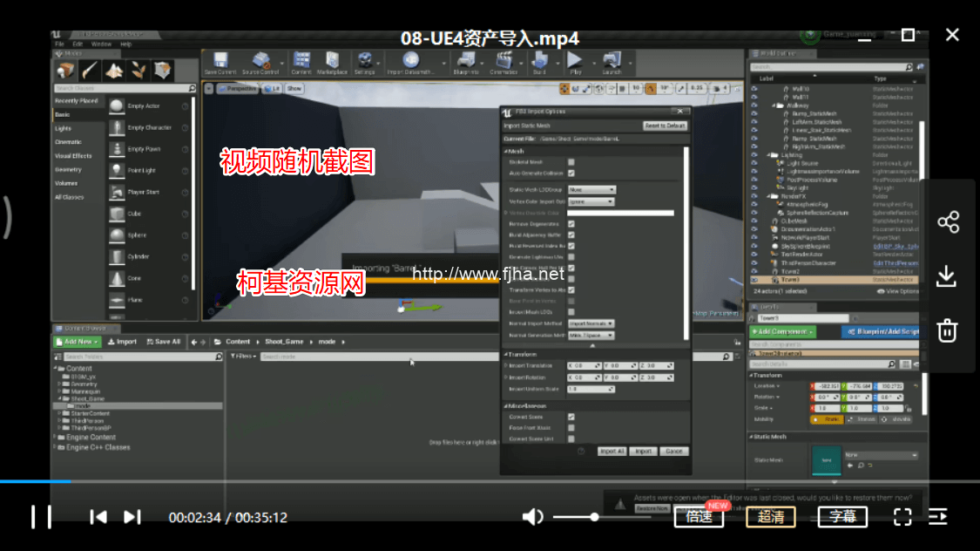Toggle Import Mesh LODs checkbox
980x551 pixels.
pos(571,312)
